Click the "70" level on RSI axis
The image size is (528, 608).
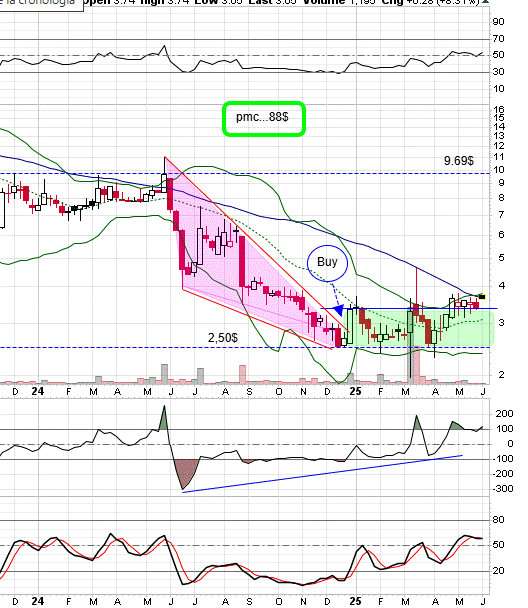(x=498, y=39)
